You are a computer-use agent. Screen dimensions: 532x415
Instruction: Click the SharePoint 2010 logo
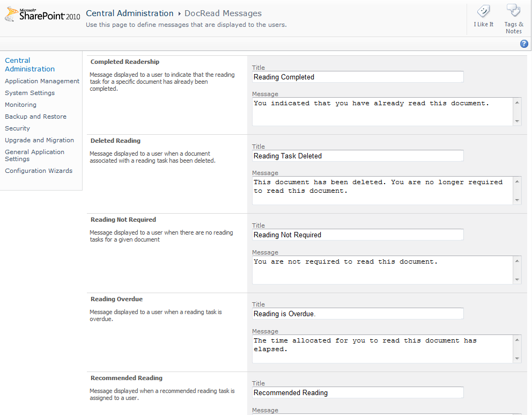coord(42,14)
